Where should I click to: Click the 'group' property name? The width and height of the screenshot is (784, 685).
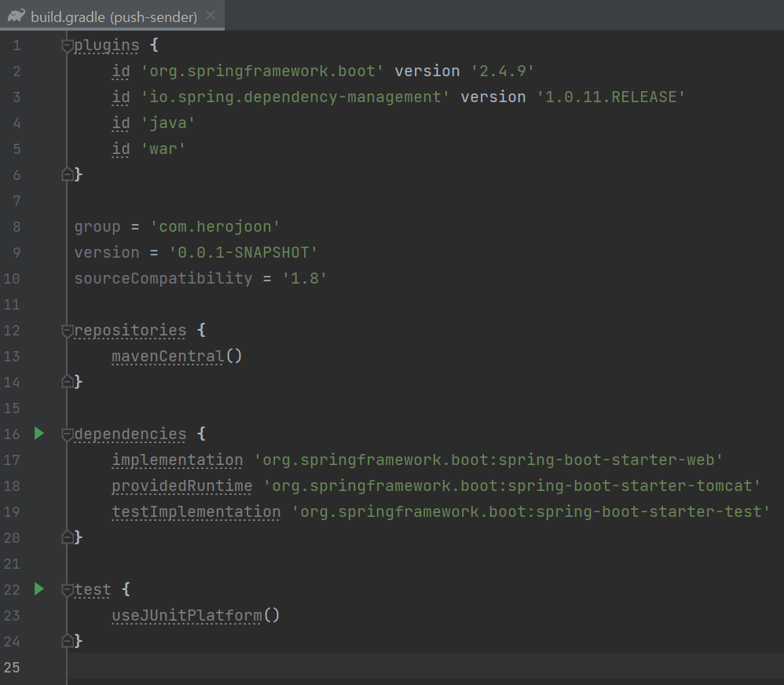click(97, 227)
